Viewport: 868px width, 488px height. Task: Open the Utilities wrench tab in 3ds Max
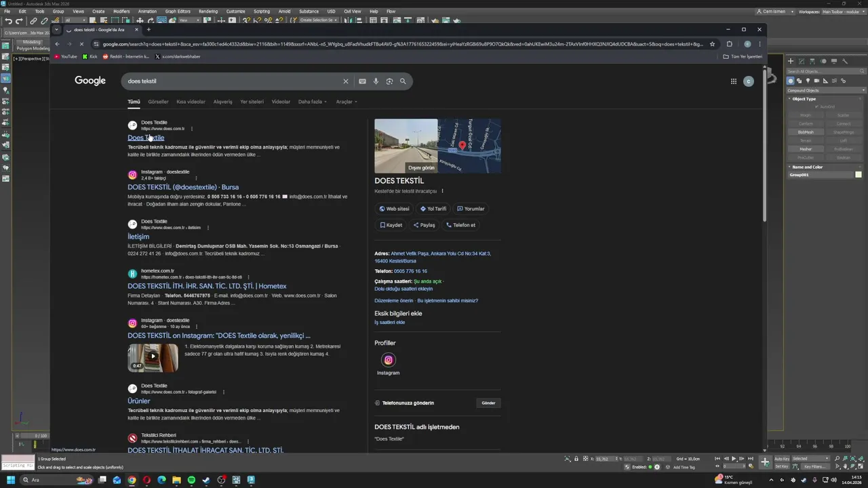[x=845, y=61]
